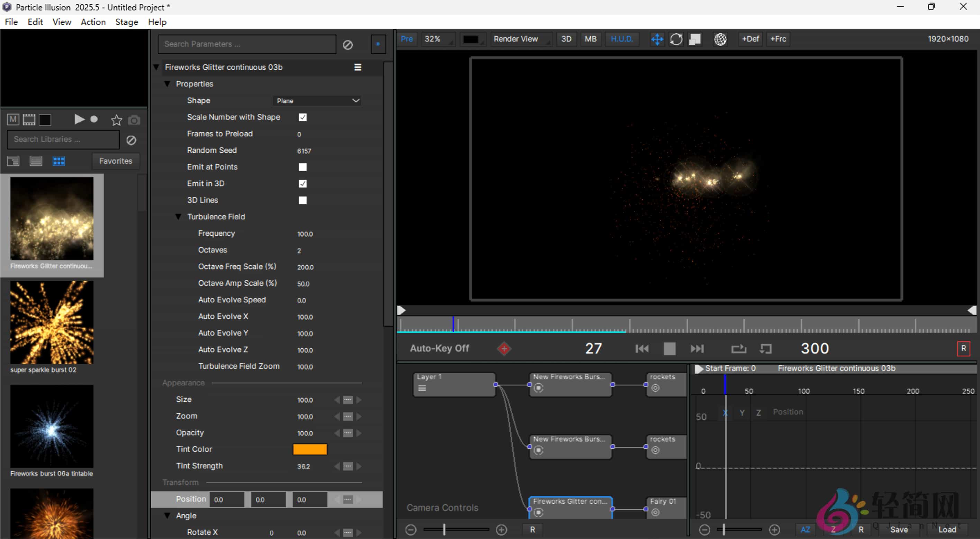Toggle the H.U.D. display button
Screen dimensions: 980x539
pyautogui.click(x=621, y=39)
